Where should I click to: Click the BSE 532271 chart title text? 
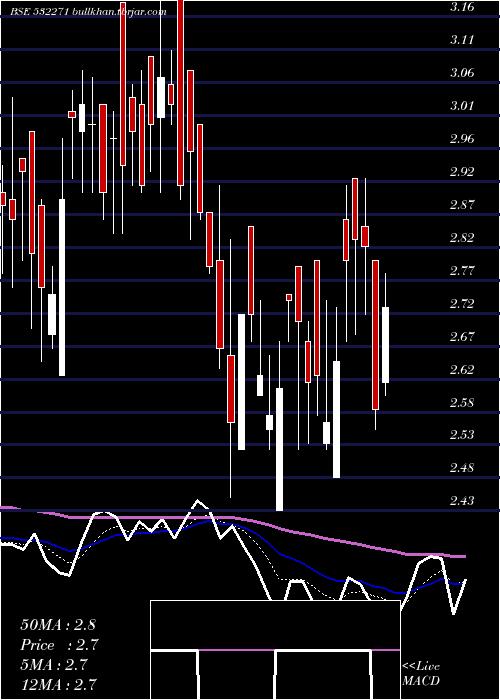click(88, 12)
